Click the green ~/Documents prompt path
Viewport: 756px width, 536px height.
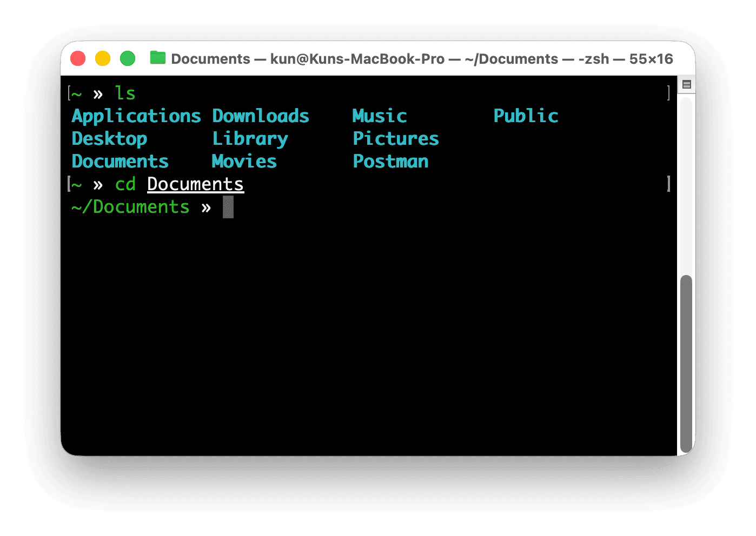tap(130, 207)
